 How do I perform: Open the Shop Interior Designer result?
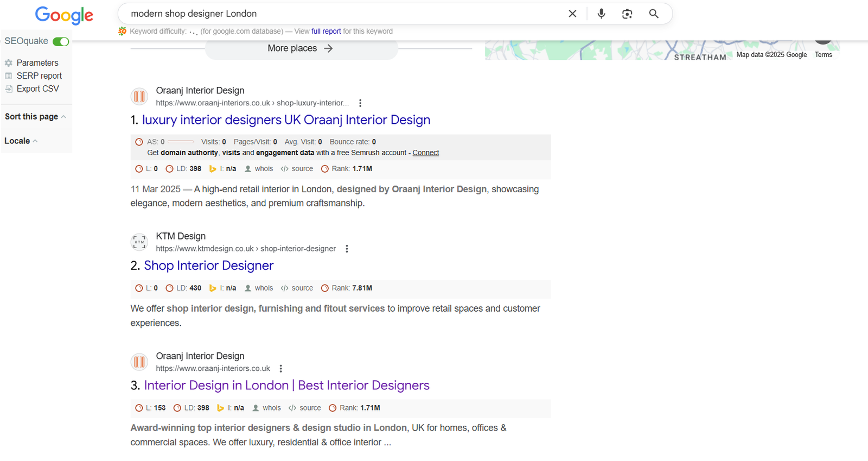208,266
